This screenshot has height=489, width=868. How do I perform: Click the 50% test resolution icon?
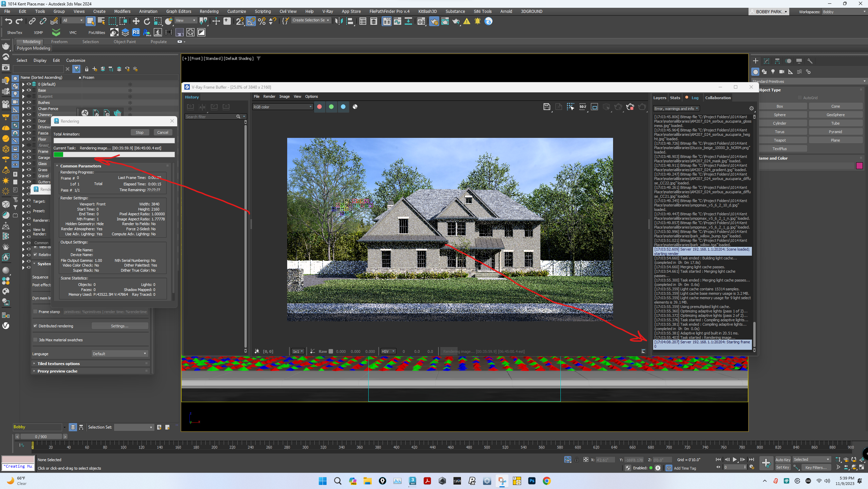pyautogui.click(x=583, y=107)
